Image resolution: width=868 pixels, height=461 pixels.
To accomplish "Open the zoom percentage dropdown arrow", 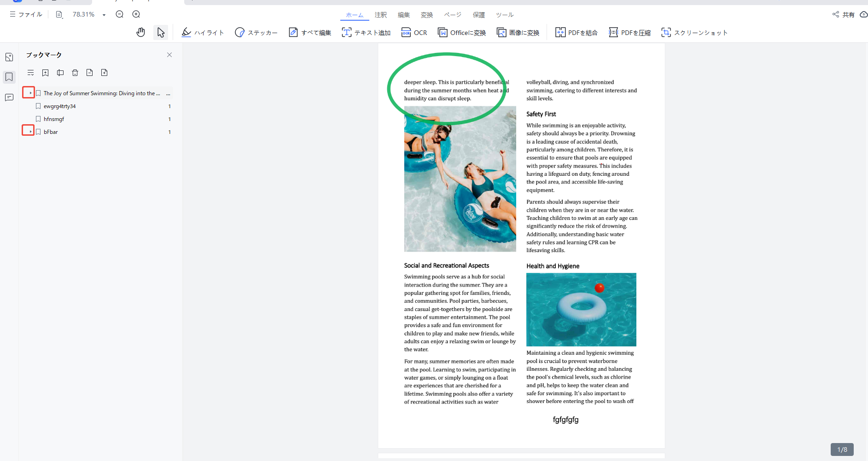I will tap(104, 15).
